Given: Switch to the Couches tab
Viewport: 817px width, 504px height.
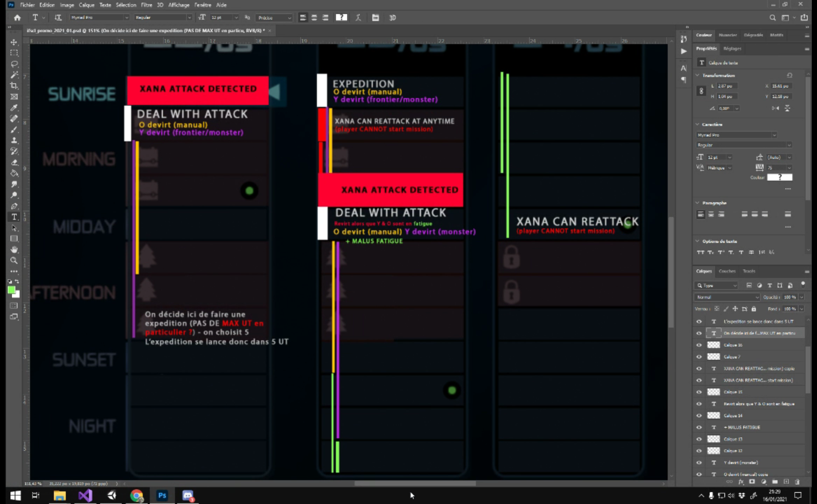Looking at the screenshot, I should coord(727,271).
